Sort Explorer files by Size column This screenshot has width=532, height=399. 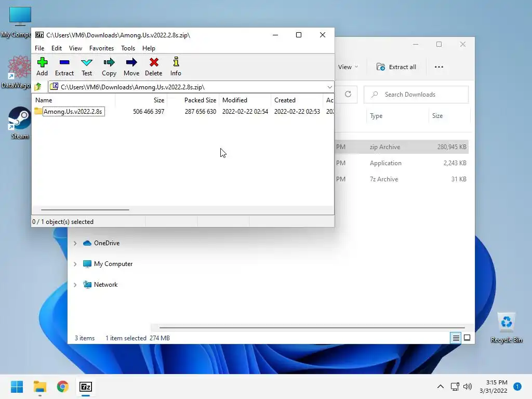449,116
